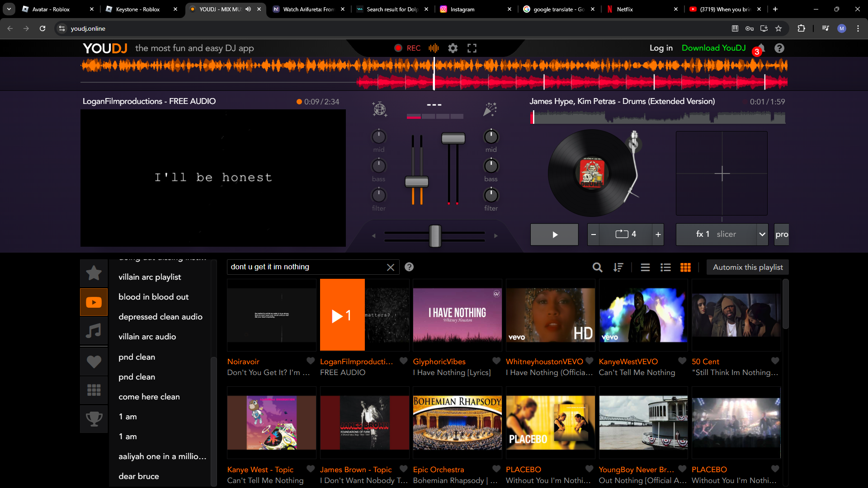Open the fx 1 slicer dropdown

[762, 235]
